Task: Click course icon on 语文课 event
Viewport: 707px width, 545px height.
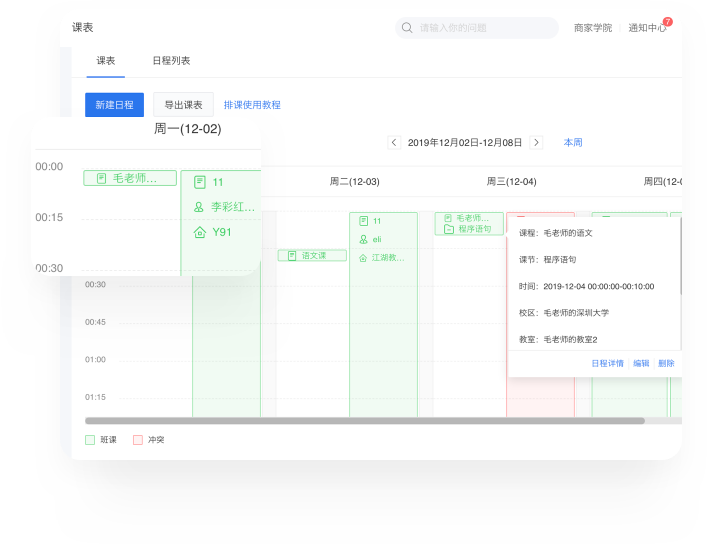Action: (292, 256)
